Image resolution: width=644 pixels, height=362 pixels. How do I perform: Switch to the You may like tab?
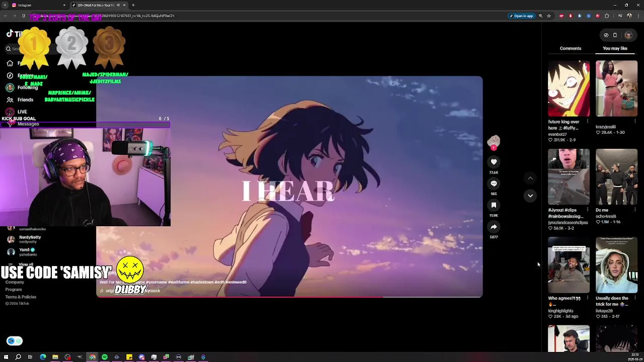615,48
